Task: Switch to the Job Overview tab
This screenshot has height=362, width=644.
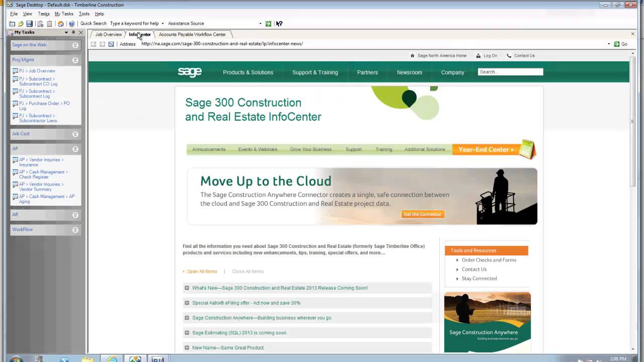Action: (109, 34)
